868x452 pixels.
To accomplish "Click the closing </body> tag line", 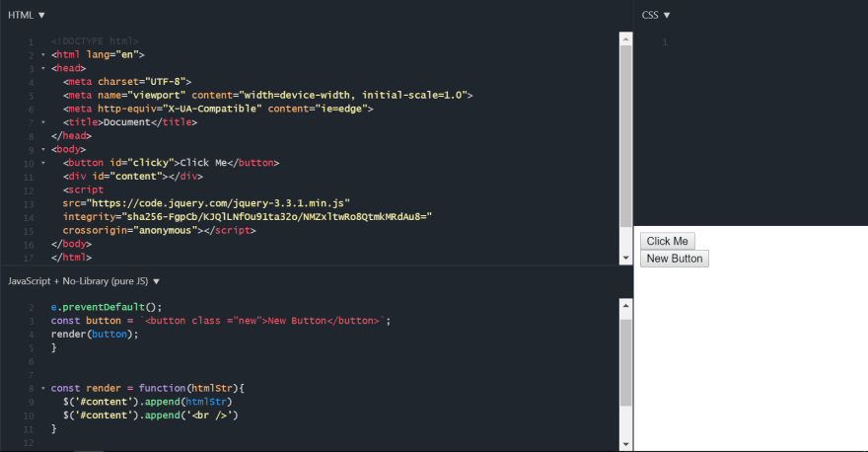I will 71,244.
